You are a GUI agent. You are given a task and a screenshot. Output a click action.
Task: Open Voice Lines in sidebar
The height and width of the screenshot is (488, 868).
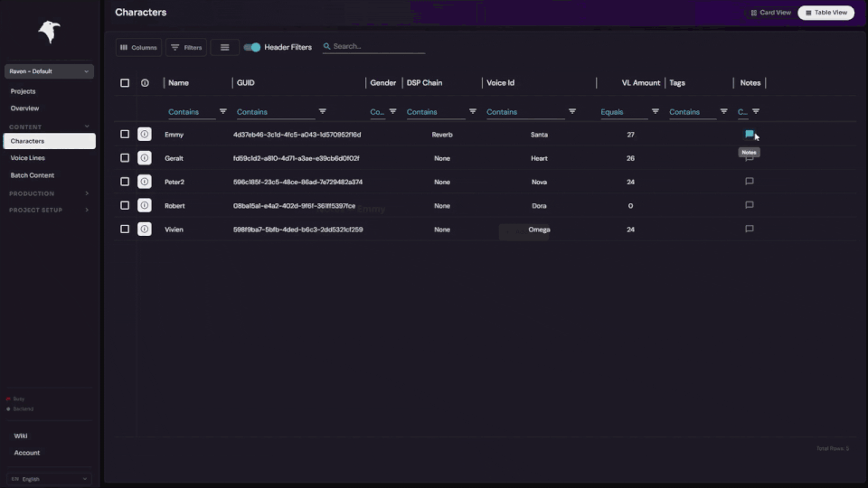(x=28, y=158)
